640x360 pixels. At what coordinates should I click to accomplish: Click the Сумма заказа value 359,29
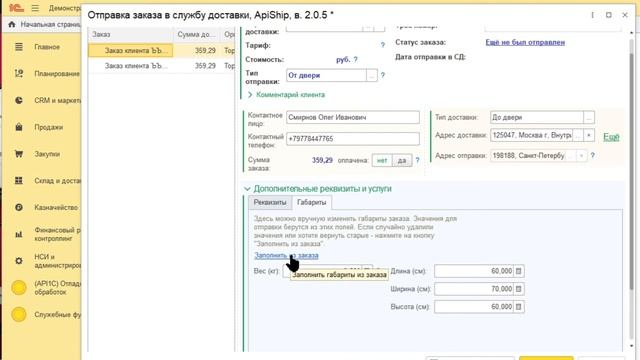(322, 160)
